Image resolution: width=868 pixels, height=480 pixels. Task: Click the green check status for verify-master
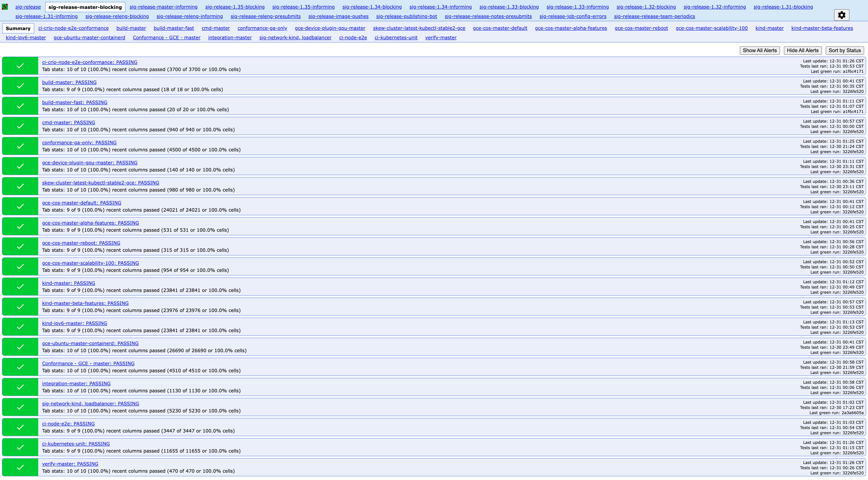point(20,467)
